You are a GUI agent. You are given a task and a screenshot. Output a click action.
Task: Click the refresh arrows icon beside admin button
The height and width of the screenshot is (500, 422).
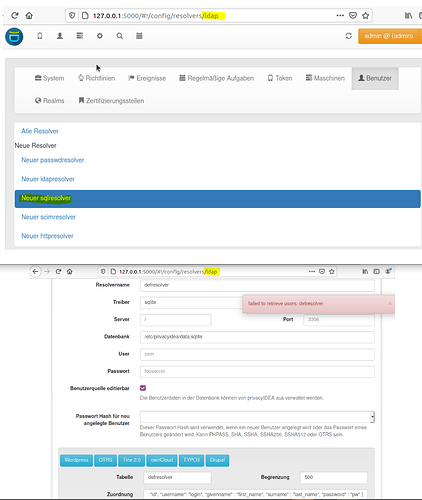click(349, 36)
